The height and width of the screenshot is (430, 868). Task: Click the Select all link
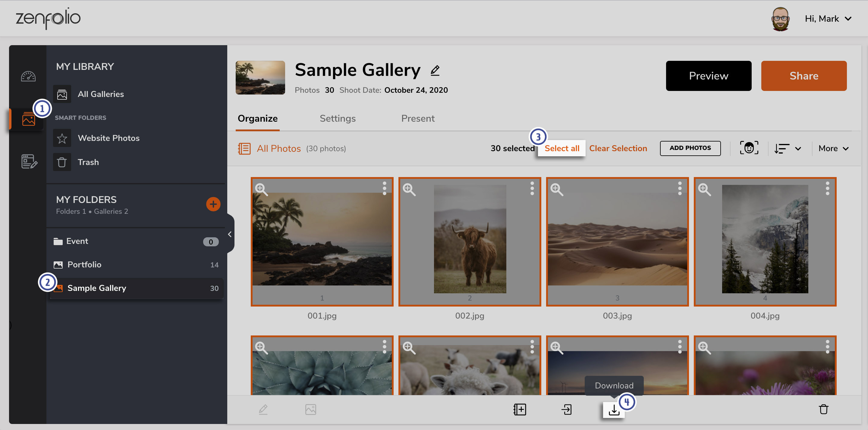click(x=562, y=148)
